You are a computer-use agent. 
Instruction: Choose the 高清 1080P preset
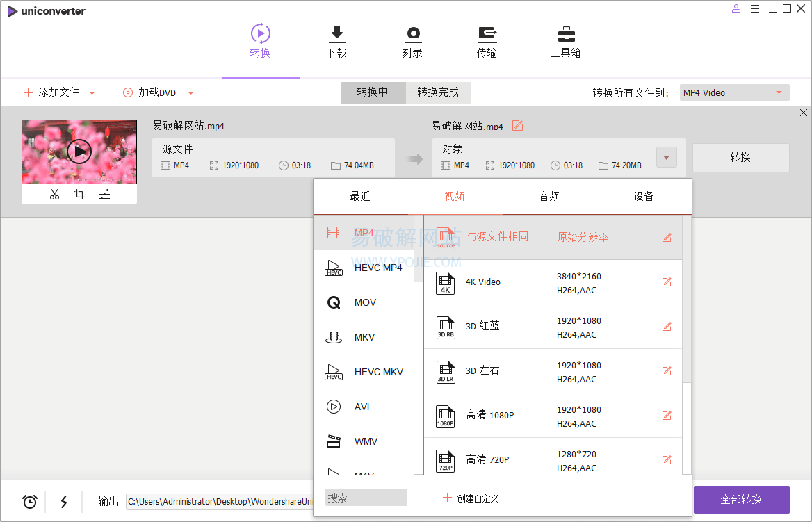click(x=553, y=416)
